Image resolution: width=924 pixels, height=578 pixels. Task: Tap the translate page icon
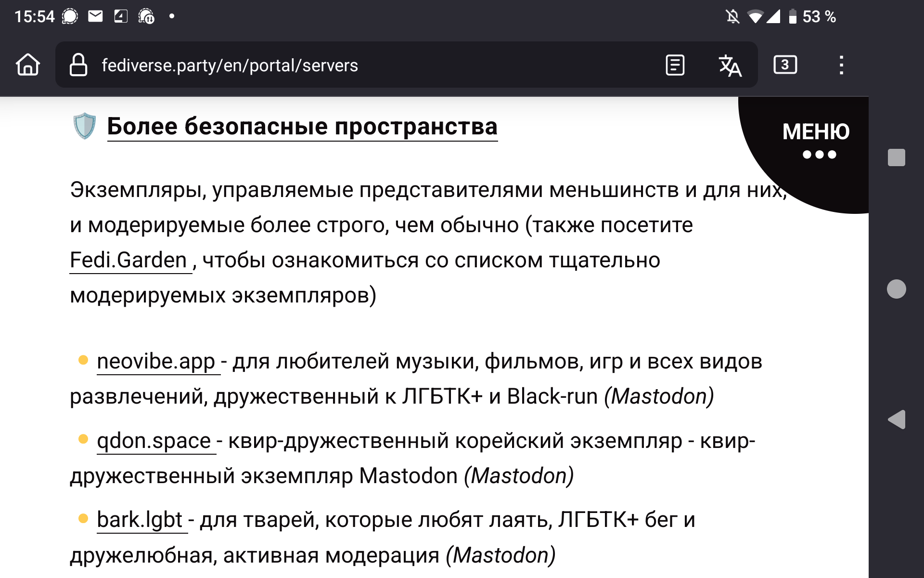(x=730, y=65)
